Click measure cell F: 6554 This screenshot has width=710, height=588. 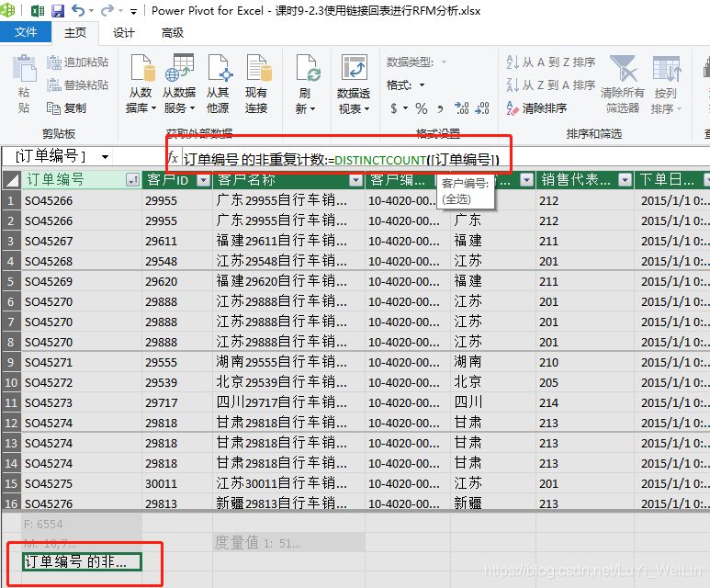pyautogui.click(x=82, y=524)
